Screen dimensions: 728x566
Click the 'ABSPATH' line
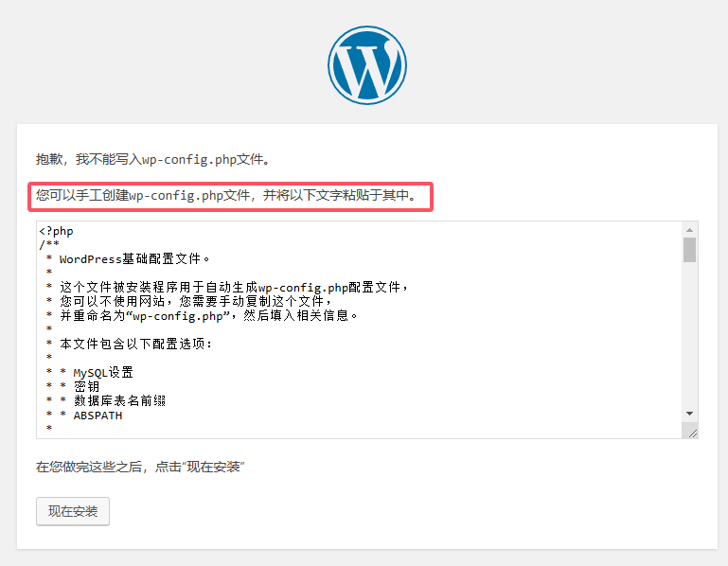84,416
